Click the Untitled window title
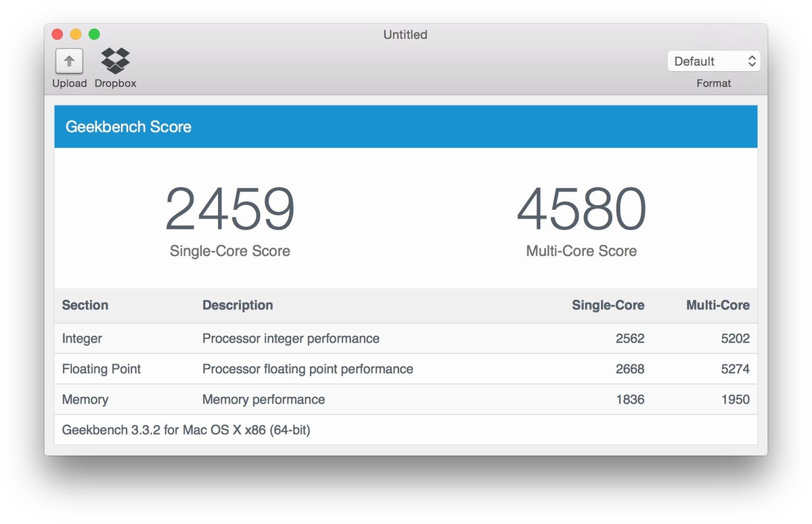812x524 pixels. pos(405,35)
